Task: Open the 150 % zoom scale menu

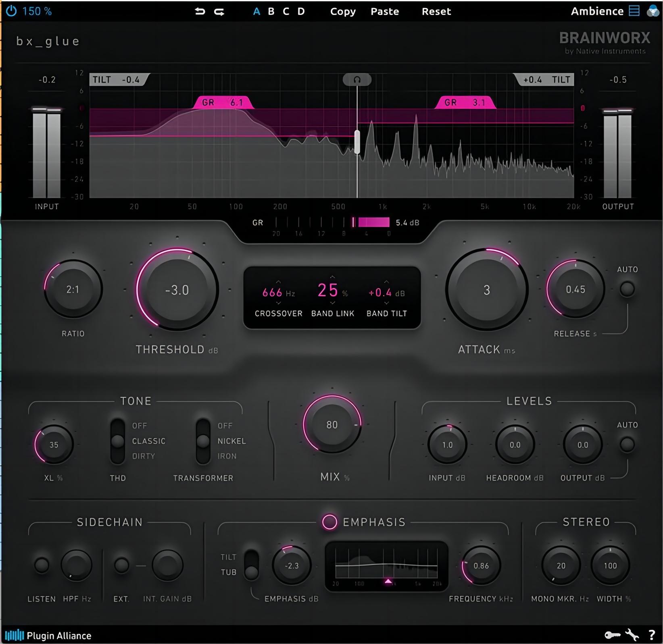Action: point(37,11)
